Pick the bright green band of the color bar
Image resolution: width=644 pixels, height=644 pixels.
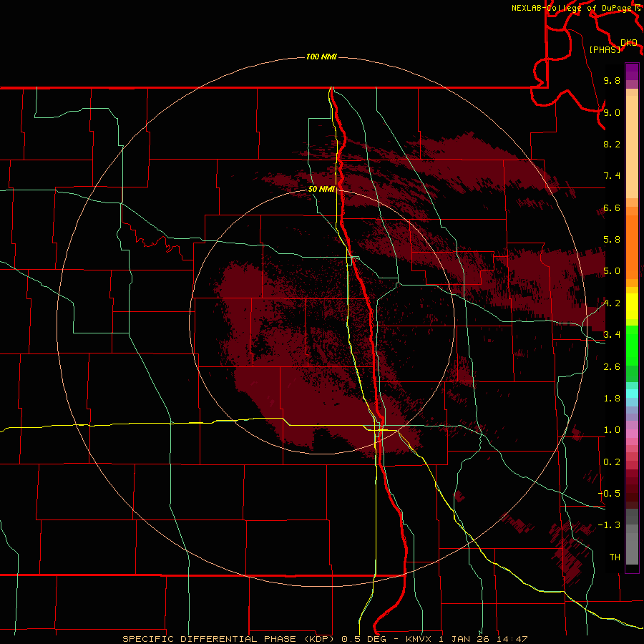tap(632, 345)
